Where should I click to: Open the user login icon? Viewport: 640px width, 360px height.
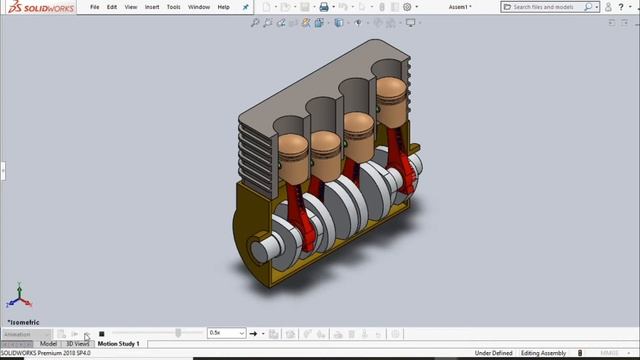click(x=608, y=7)
